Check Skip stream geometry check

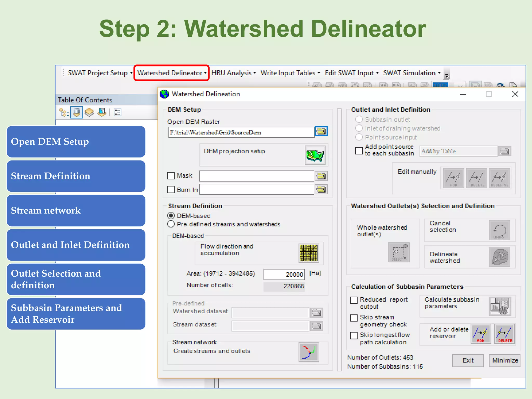tap(354, 318)
